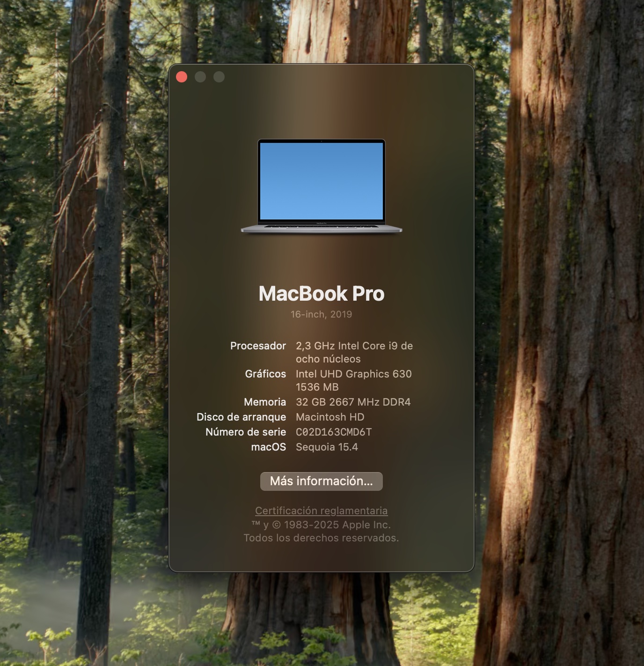Select the serial number C02D163CMD6T
644x666 pixels.
coord(334,432)
